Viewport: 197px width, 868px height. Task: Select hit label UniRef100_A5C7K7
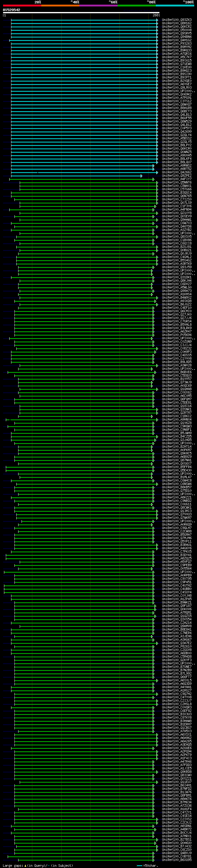tap(177, 57)
